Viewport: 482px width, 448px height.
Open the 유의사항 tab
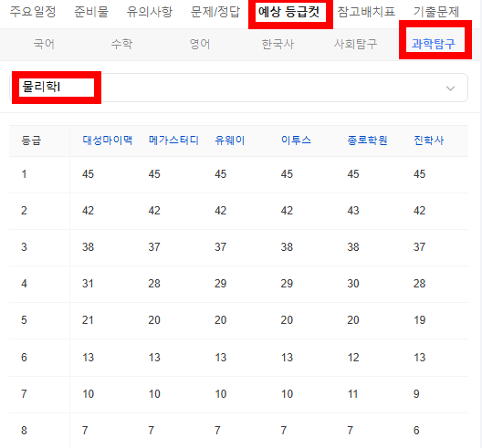[x=150, y=12]
